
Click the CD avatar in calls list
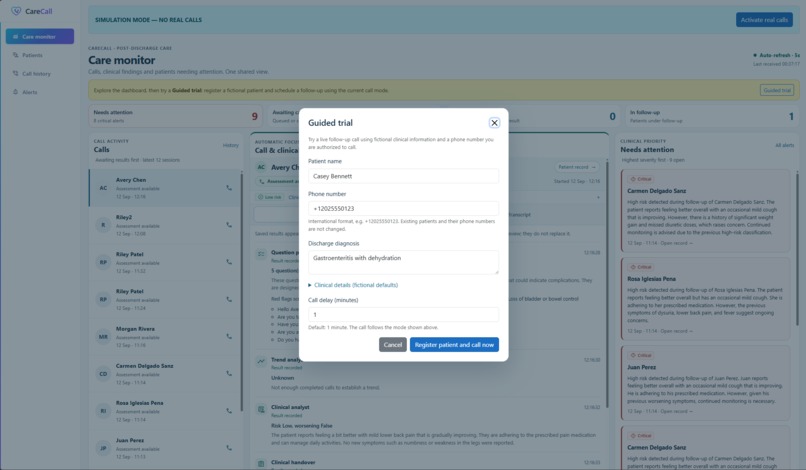pyautogui.click(x=103, y=374)
